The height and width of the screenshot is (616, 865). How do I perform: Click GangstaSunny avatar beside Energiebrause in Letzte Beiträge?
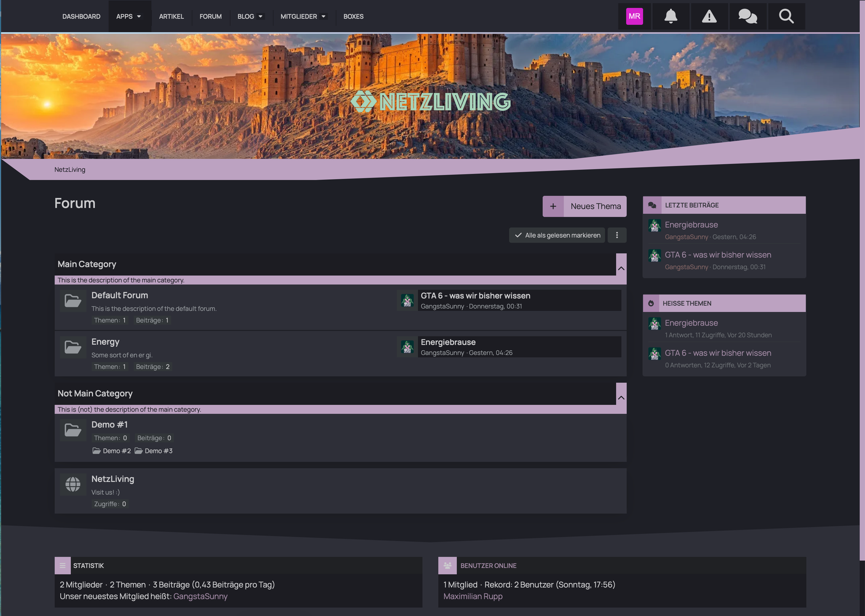(x=655, y=226)
